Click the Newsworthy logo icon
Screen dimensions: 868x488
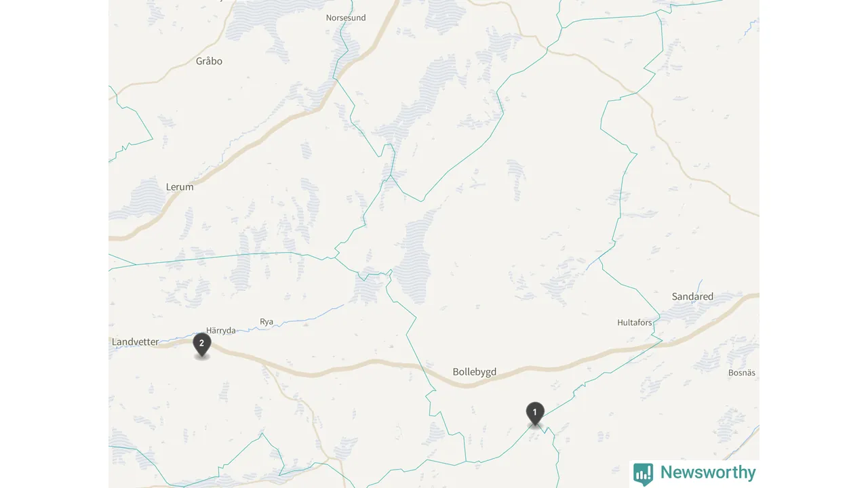point(643,474)
